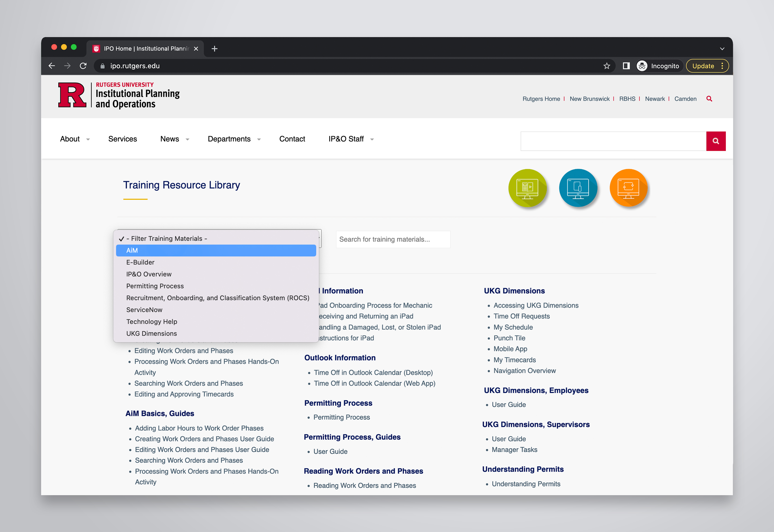Viewport: 774px width, 532px height.
Task: Click the Training Resource Library heading
Action: (x=182, y=185)
